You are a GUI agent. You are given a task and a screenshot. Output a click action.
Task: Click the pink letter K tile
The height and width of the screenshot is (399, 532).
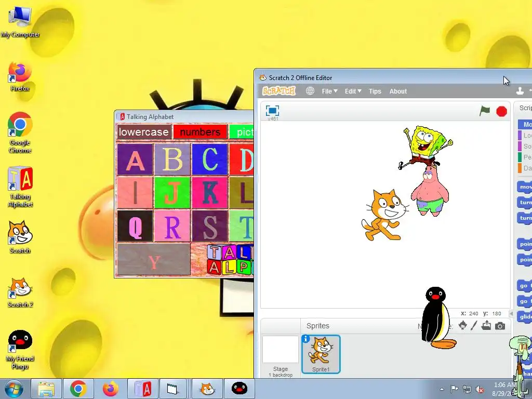tap(210, 193)
